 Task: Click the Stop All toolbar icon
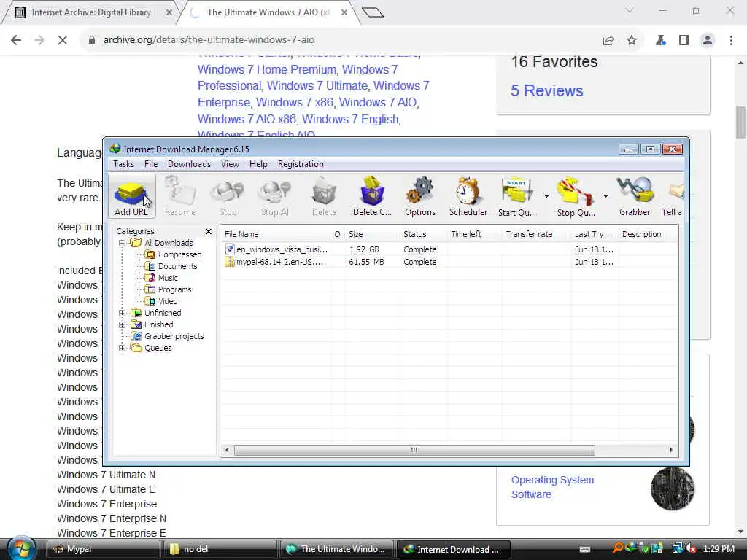pos(275,196)
